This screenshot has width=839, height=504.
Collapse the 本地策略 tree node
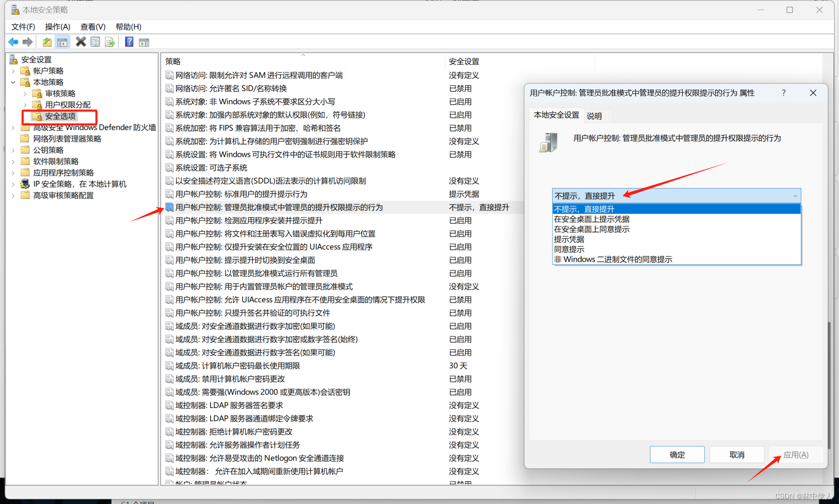(13, 83)
